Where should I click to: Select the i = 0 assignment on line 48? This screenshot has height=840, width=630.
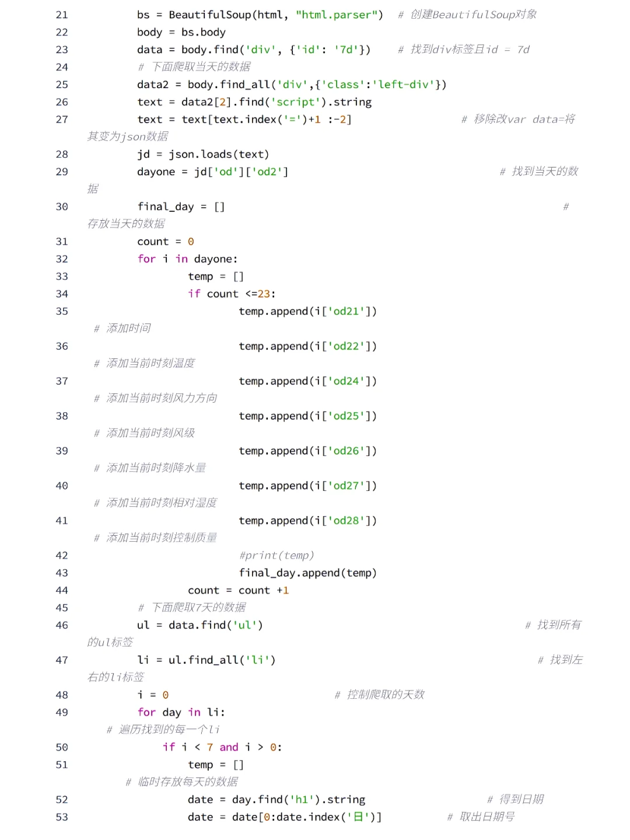pyautogui.click(x=153, y=695)
